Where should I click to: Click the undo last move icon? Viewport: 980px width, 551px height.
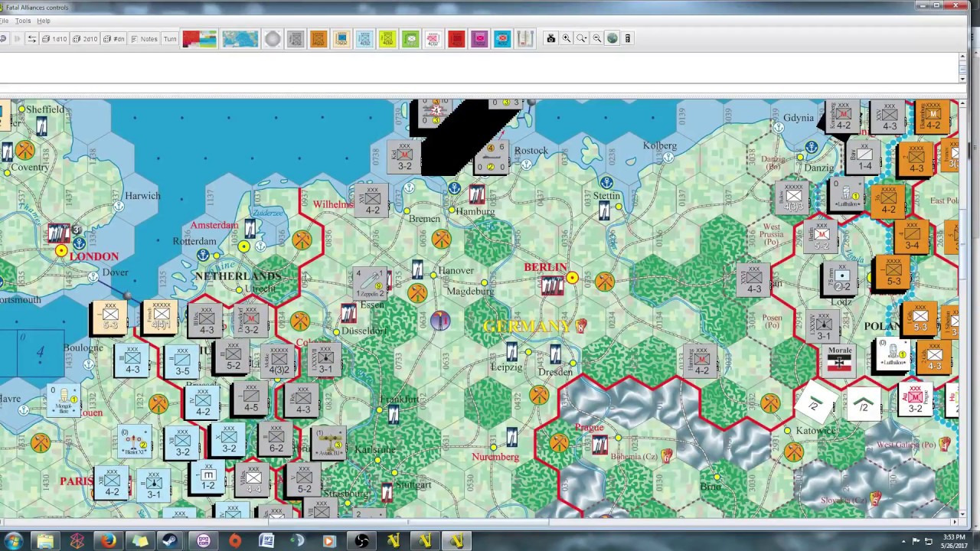(3, 38)
